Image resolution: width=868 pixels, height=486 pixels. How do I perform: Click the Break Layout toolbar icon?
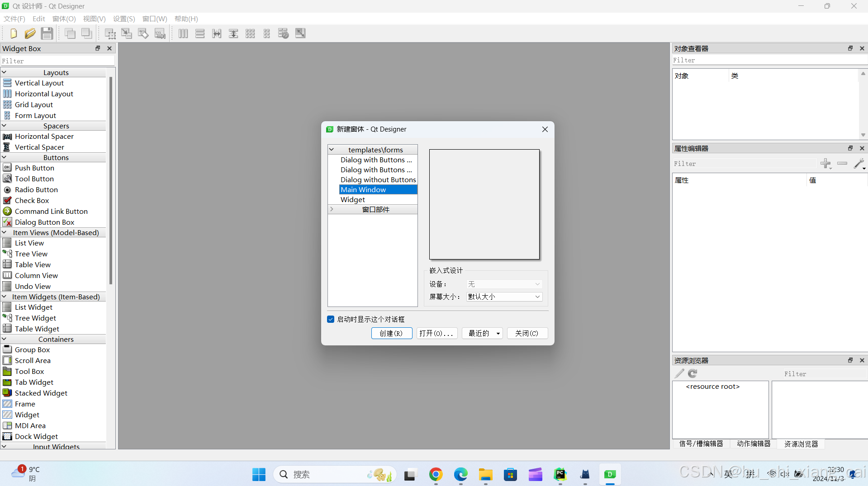pos(284,33)
